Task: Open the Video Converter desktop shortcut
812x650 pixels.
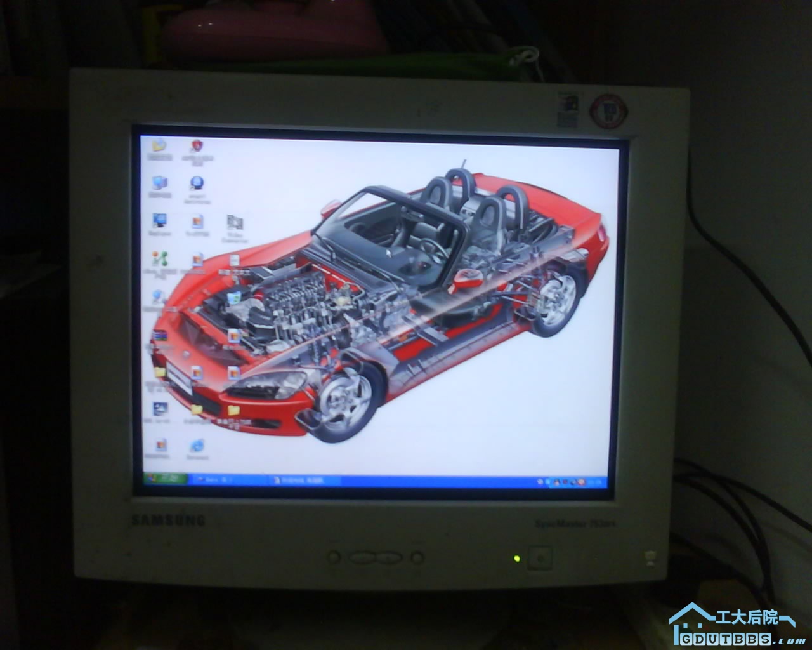Action: tap(235, 223)
